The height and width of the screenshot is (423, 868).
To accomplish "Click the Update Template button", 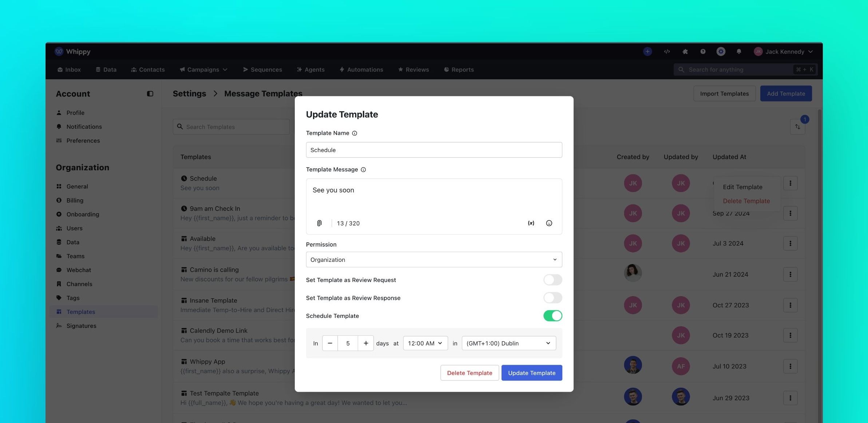I will point(531,372).
